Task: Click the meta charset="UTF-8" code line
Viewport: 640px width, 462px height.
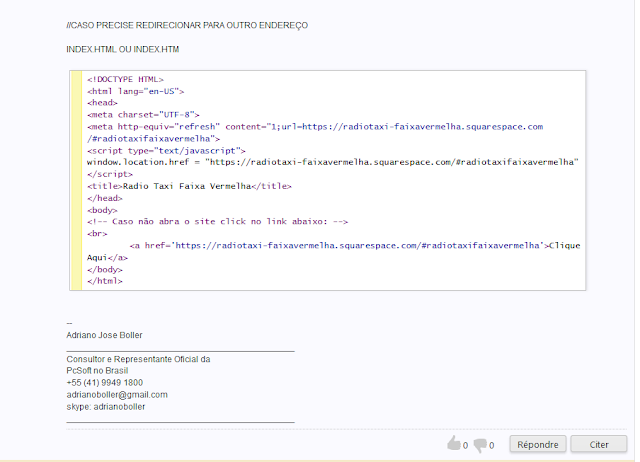Action: (x=143, y=115)
